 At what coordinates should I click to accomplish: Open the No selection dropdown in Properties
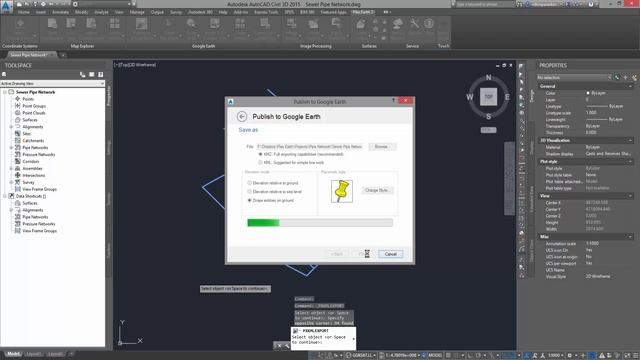click(x=574, y=78)
